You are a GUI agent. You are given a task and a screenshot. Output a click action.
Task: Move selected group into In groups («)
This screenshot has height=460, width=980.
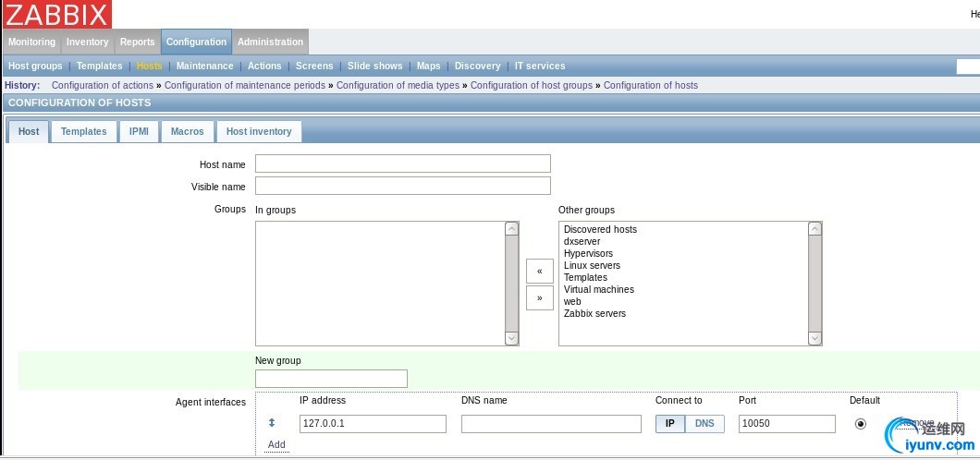point(539,272)
